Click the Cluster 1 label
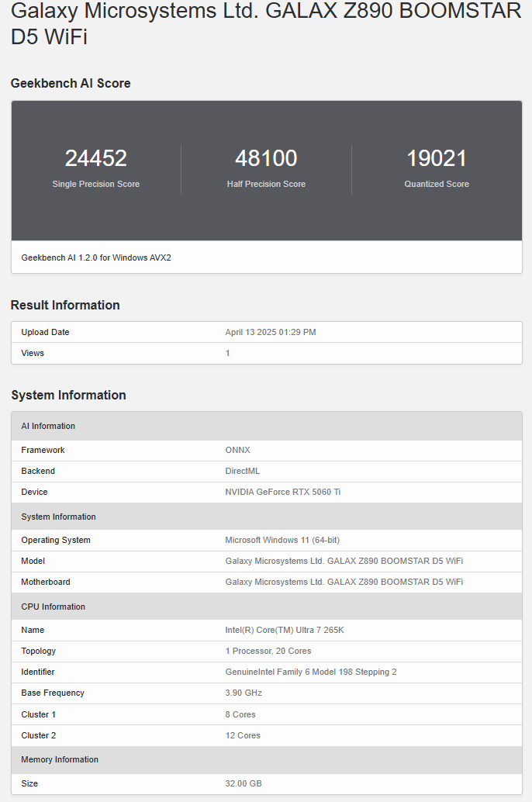This screenshot has width=532, height=802. (x=38, y=714)
